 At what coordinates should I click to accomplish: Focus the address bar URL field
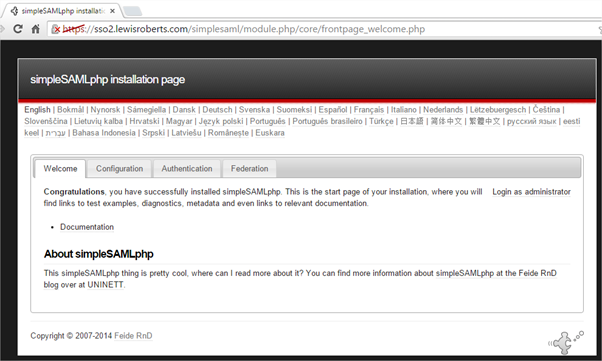tap(322, 29)
